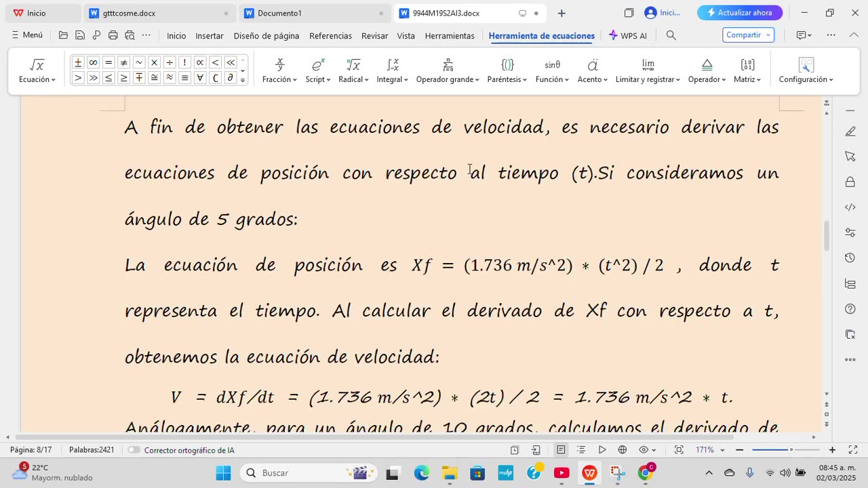868x488 pixels.
Task: Click the lock restriction icon in sidebar
Action: [850, 182]
